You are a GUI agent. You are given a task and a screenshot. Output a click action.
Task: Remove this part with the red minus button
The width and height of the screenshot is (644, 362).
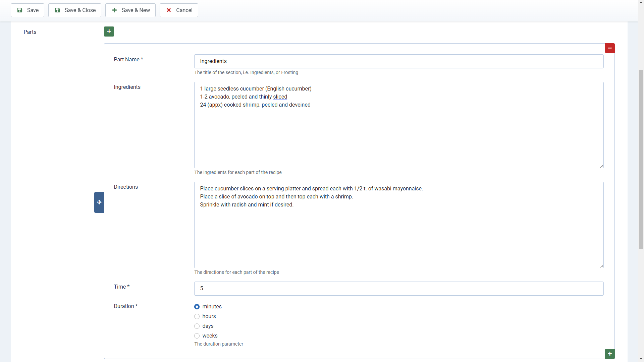[x=609, y=48]
